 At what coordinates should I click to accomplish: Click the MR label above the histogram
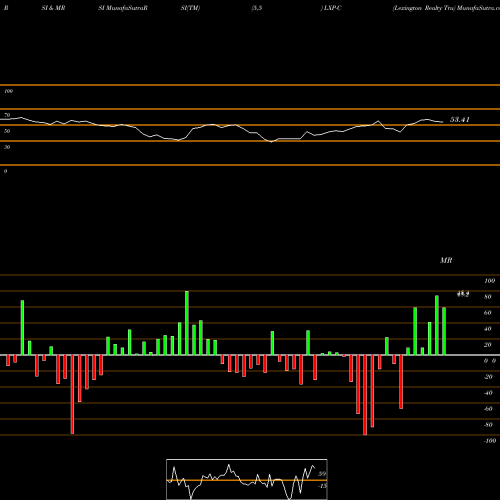click(x=446, y=260)
